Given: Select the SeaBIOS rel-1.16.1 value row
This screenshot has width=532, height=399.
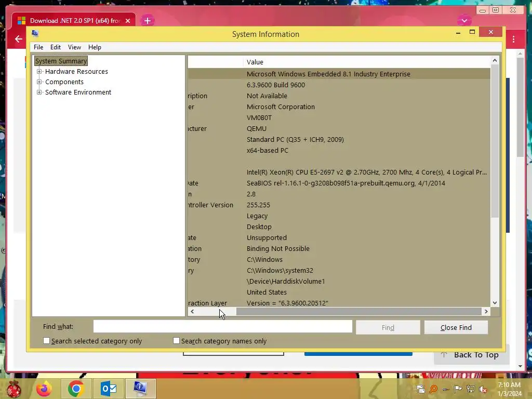Looking at the screenshot, I should pyautogui.click(x=339, y=183).
